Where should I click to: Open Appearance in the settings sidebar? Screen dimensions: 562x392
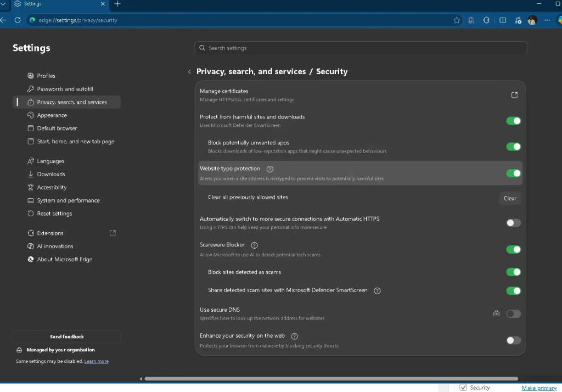pos(52,115)
